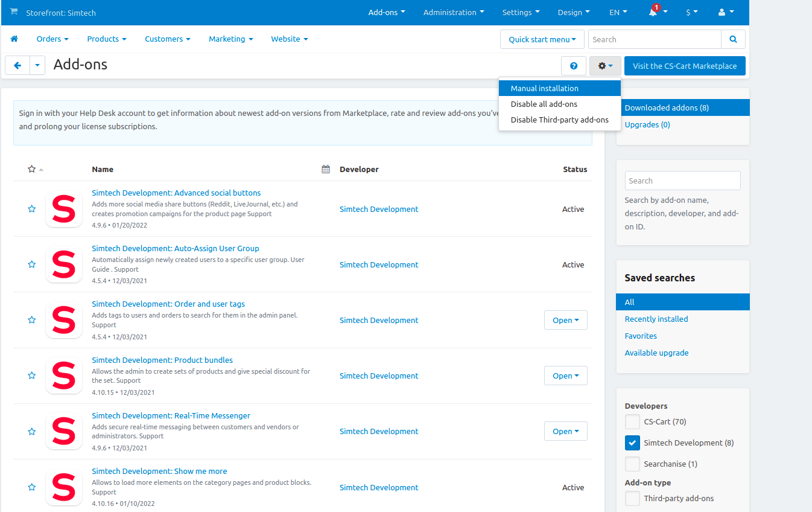Open the Marketing menu
Screen dimensions: 812x512
click(231, 39)
